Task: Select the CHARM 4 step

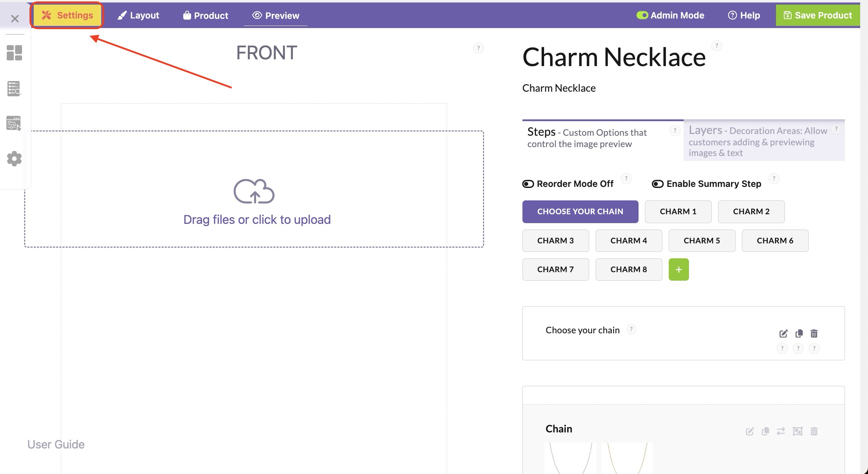Action: point(629,241)
